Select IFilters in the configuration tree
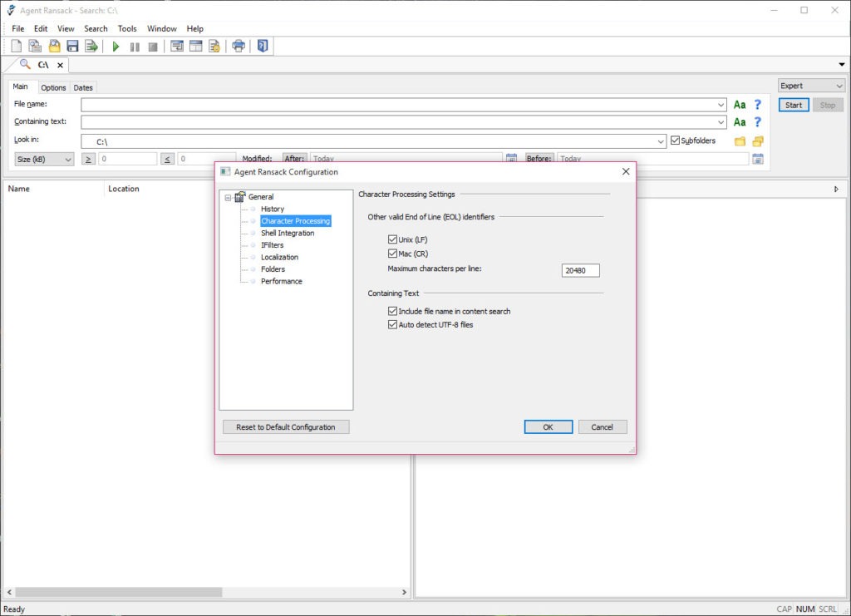 point(272,244)
